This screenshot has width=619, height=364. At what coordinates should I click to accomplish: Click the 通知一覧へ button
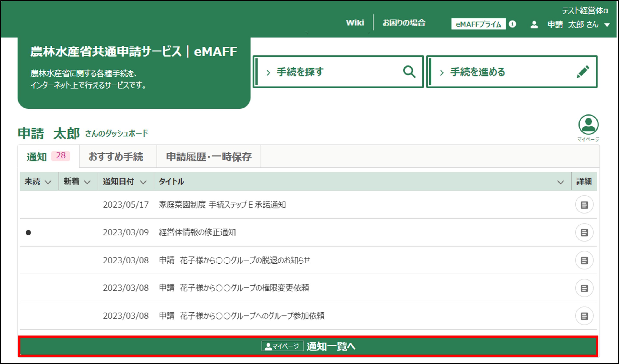coord(308,346)
